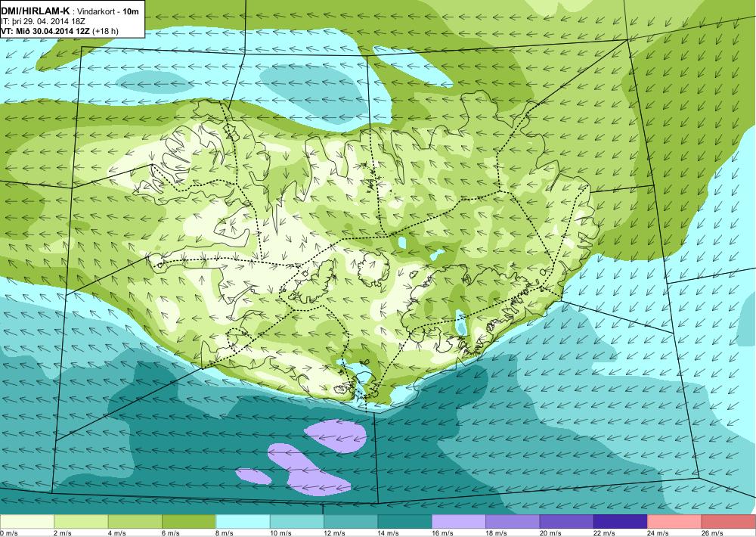Click the "2 m/s" legend label
The width and height of the screenshot is (756, 537).
coord(63,533)
